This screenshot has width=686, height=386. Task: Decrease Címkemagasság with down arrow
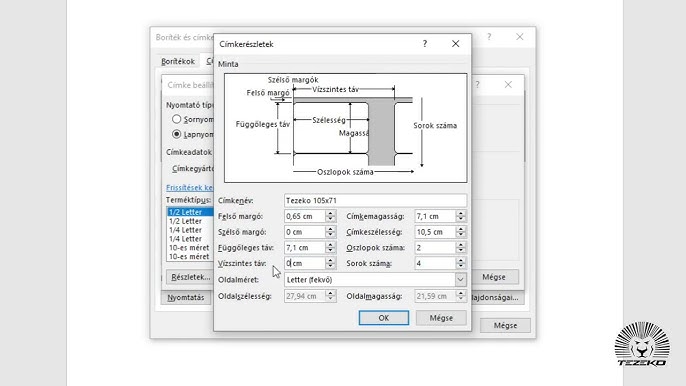pyautogui.click(x=461, y=219)
